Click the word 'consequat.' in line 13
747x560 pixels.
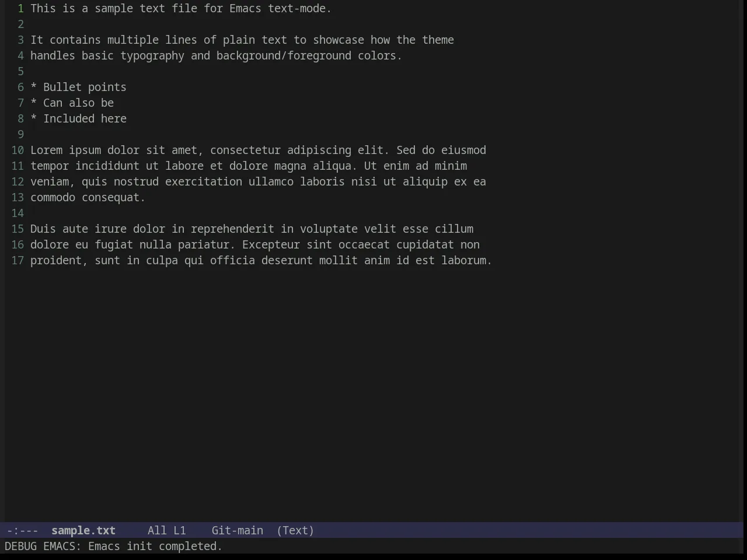click(x=114, y=197)
